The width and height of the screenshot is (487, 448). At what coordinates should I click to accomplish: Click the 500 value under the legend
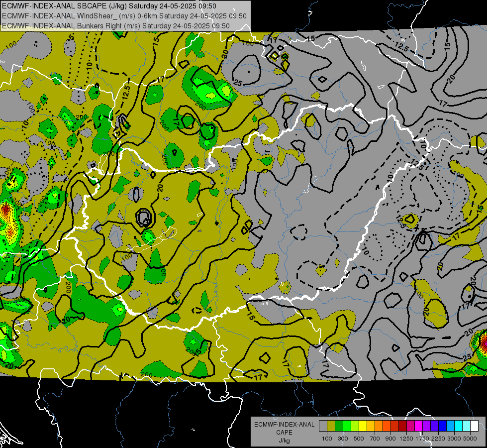tap(359, 439)
